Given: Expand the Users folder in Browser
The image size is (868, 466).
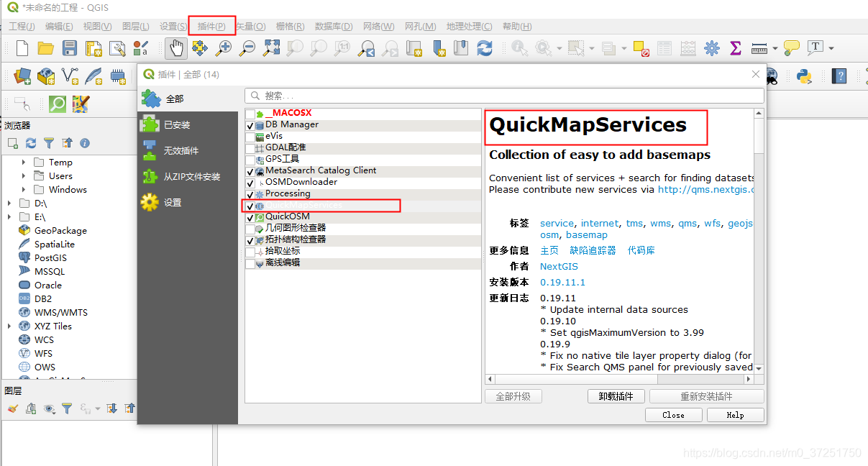Looking at the screenshot, I should [x=24, y=176].
